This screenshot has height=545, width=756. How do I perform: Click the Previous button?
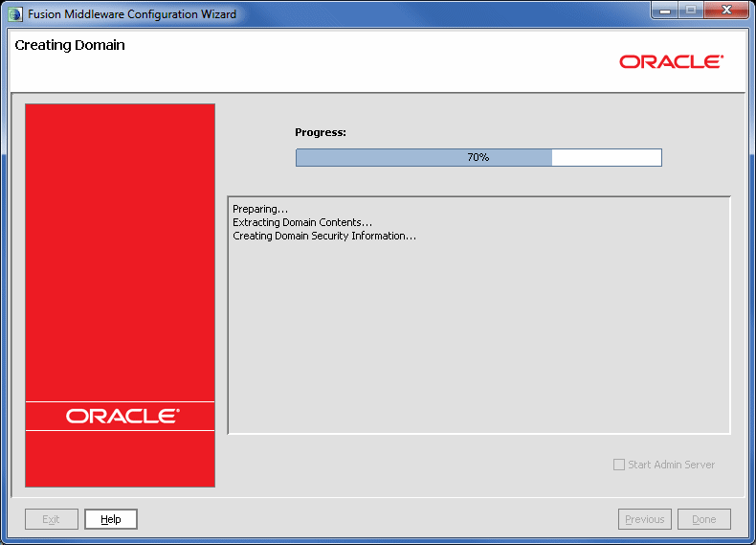tap(645, 519)
